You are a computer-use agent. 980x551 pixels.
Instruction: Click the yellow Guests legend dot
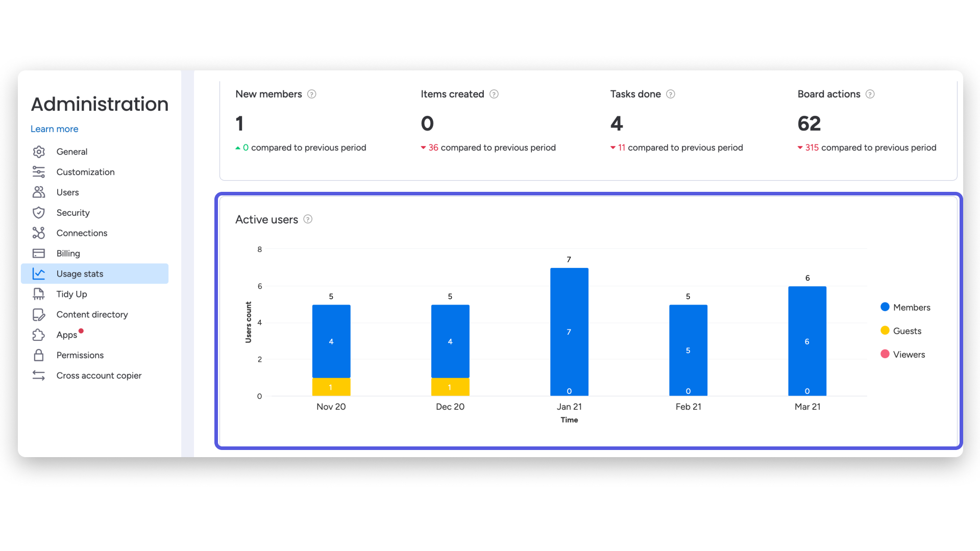pyautogui.click(x=885, y=330)
